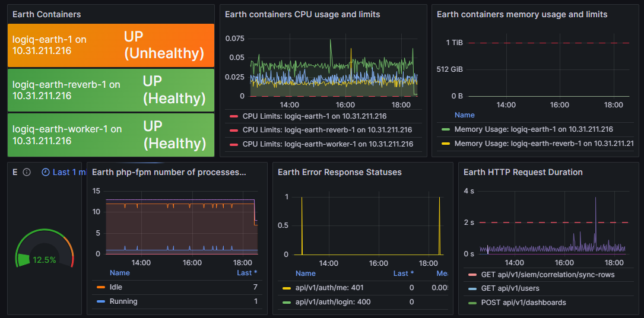Click the yellow api/v1/auth/me: 401 legend marker
Screen dimensions: 644x318
286,288
